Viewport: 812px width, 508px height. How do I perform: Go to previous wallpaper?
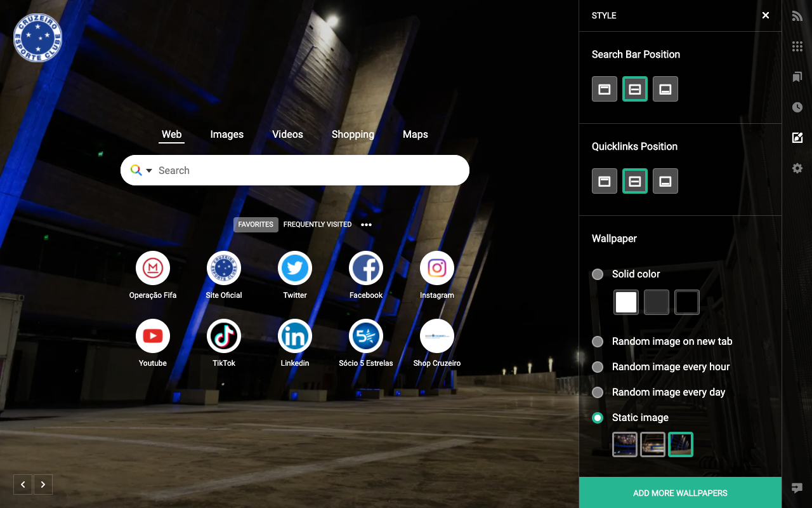point(23,485)
